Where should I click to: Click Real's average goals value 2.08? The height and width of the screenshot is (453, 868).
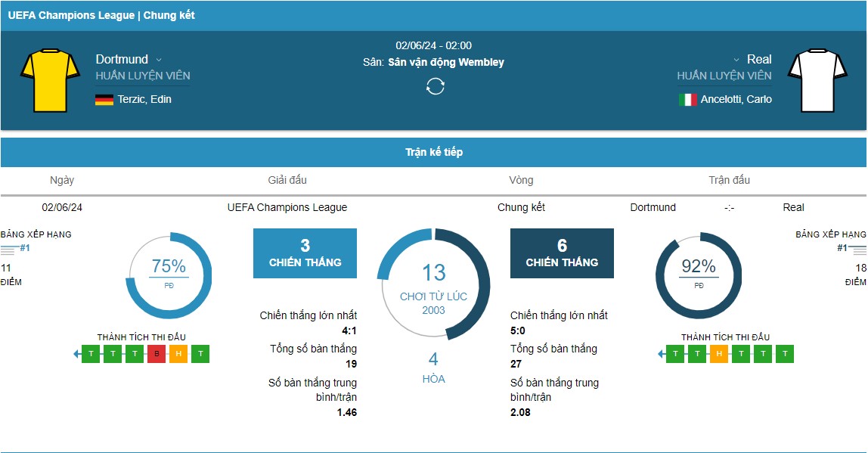(x=520, y=413)
